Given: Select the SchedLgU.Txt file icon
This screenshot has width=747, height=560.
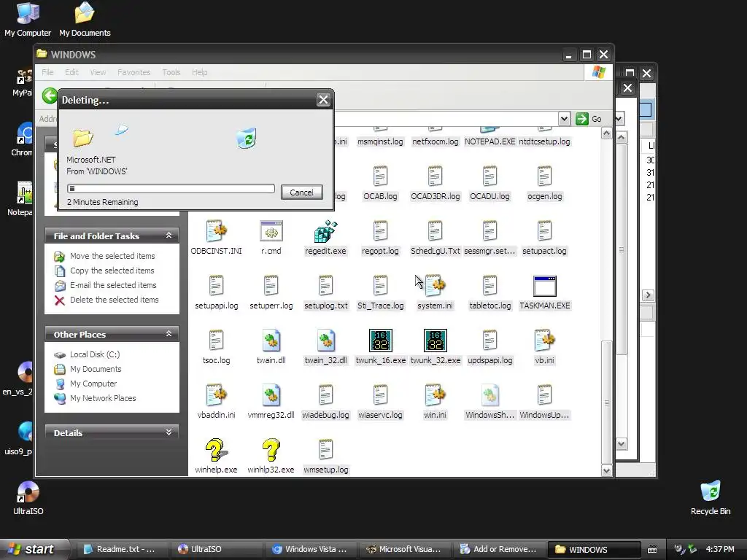Looking at the screenshot, I should coord(435,231).
